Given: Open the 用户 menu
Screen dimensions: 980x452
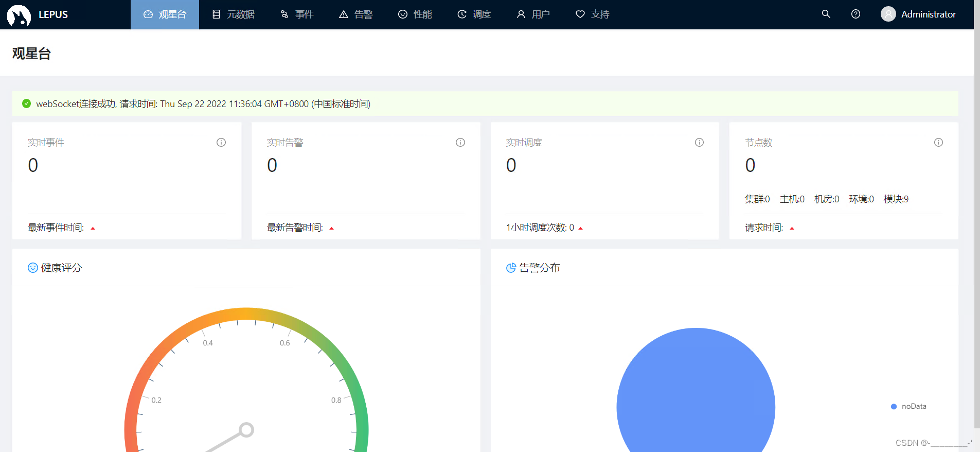Looking at the screenshot, I should click(x=533, y=14).
